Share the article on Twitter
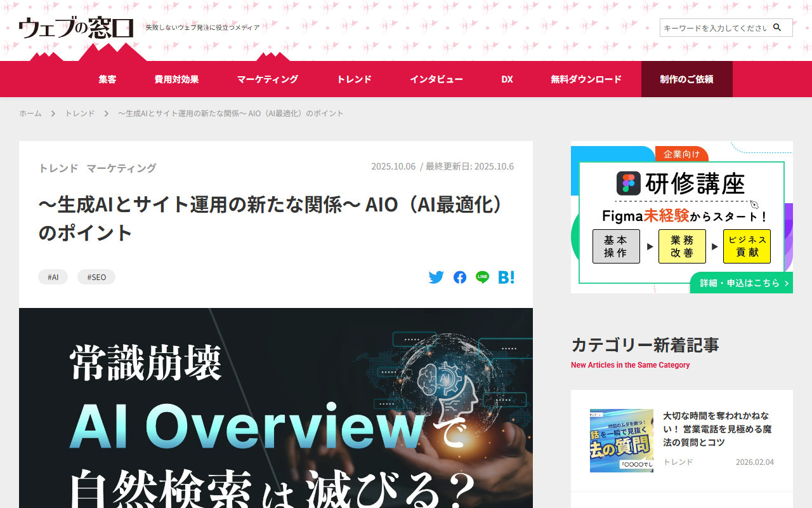Screen dimensions: 812x508 (x=436, y=277)
